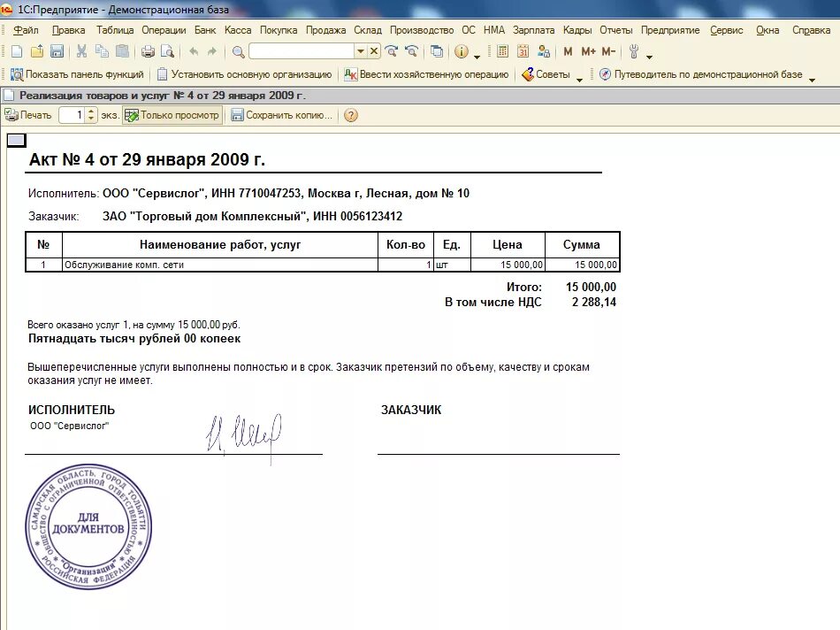Image resolution: width=840 pixels, height=630 pixels.
Task: Open the Файл menu
Action: pos(26,30)
